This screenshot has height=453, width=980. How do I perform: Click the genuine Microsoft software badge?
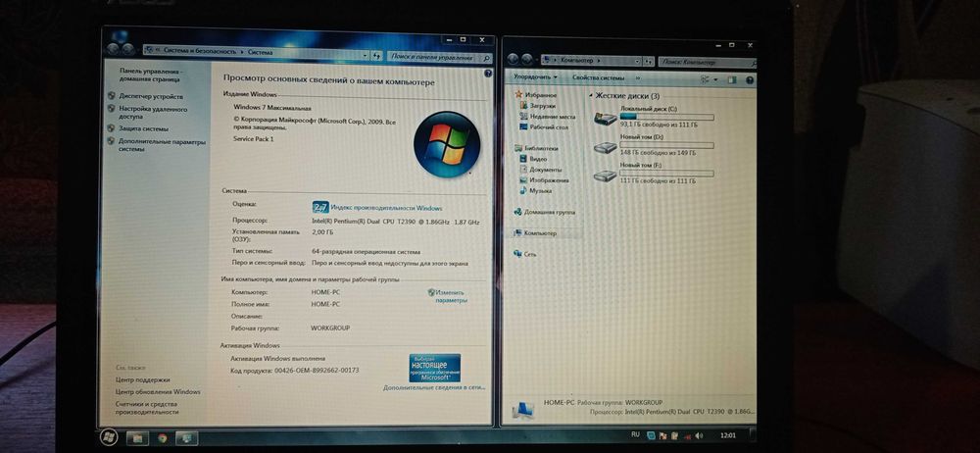pyautogui.click(x=434, y=368)
